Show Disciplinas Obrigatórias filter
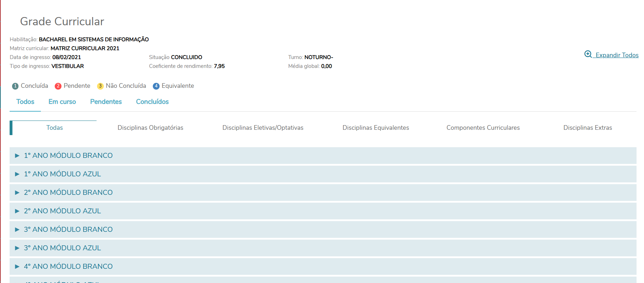This screenshot has height=283, width=644. pos(150,128)
